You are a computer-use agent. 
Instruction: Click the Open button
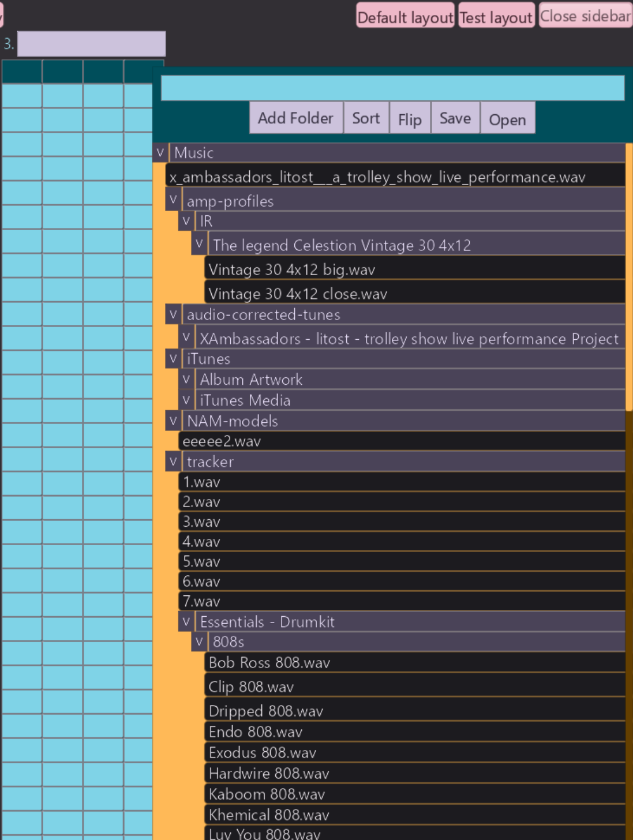pyautogui.click(x=507, y=119)
